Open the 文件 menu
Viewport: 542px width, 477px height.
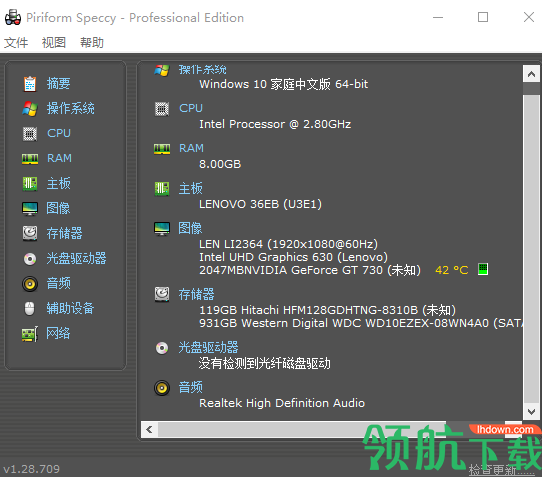[16, 43]
